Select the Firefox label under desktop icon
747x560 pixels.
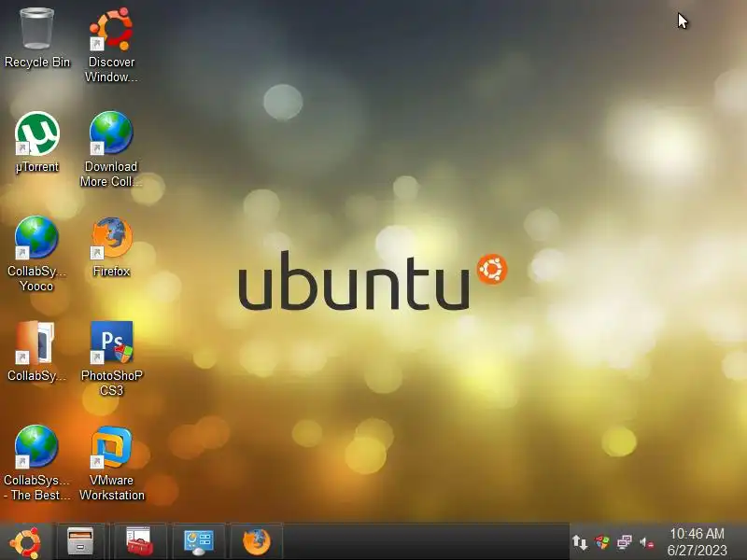pos(111,272)
